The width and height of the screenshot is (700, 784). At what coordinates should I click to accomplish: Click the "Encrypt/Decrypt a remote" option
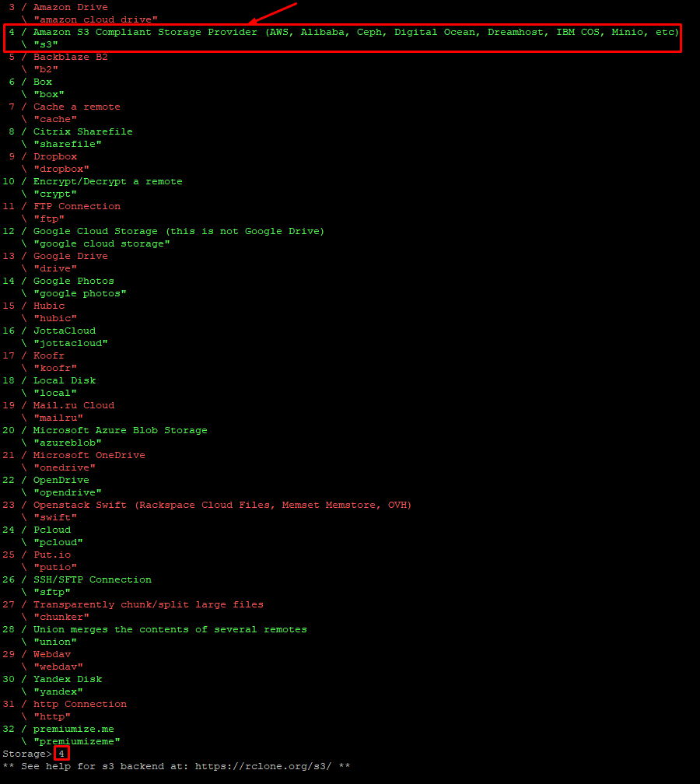click(x=107, y=181)
